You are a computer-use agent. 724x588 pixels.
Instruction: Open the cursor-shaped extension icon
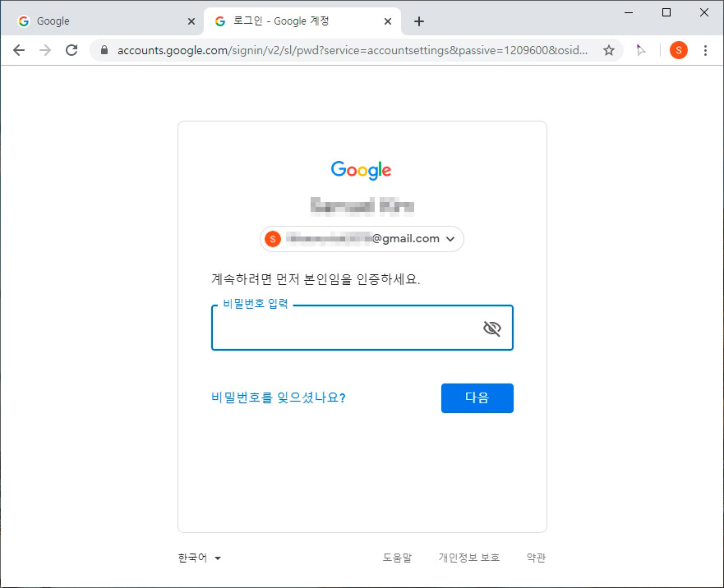(x=640, y=50)
